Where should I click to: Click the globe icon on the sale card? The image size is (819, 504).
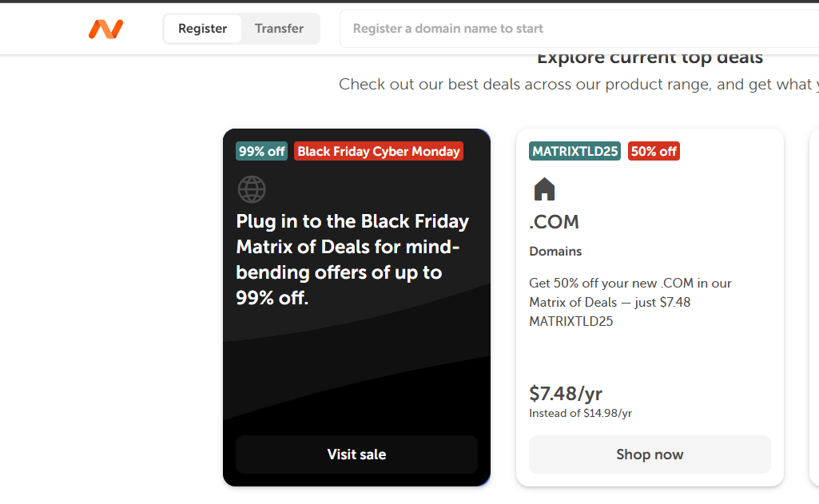(252, 189)
